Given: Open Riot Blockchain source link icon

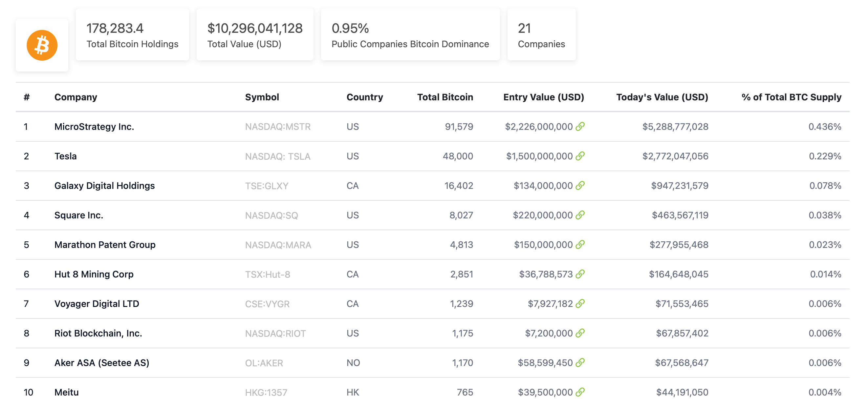Looking at the screenshot, I should pyautogui.click(x=580, y=333).
